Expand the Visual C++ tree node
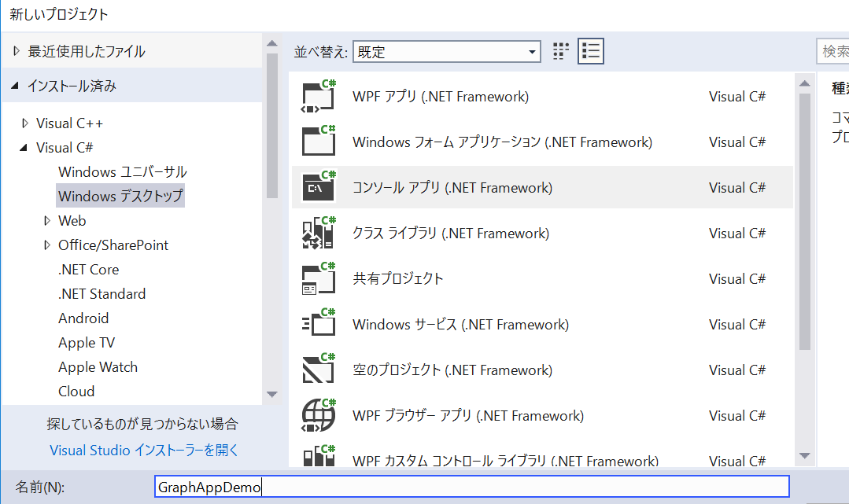849x504 pixels. [25, 123]
